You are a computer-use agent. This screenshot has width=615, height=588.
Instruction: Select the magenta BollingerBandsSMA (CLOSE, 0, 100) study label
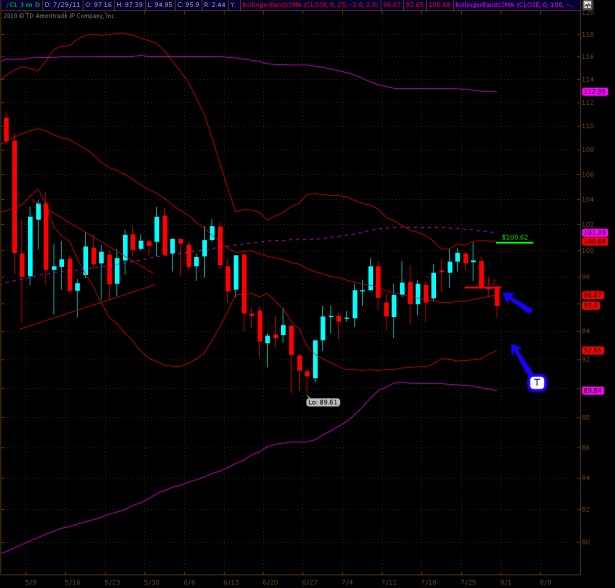pos(516,5)
